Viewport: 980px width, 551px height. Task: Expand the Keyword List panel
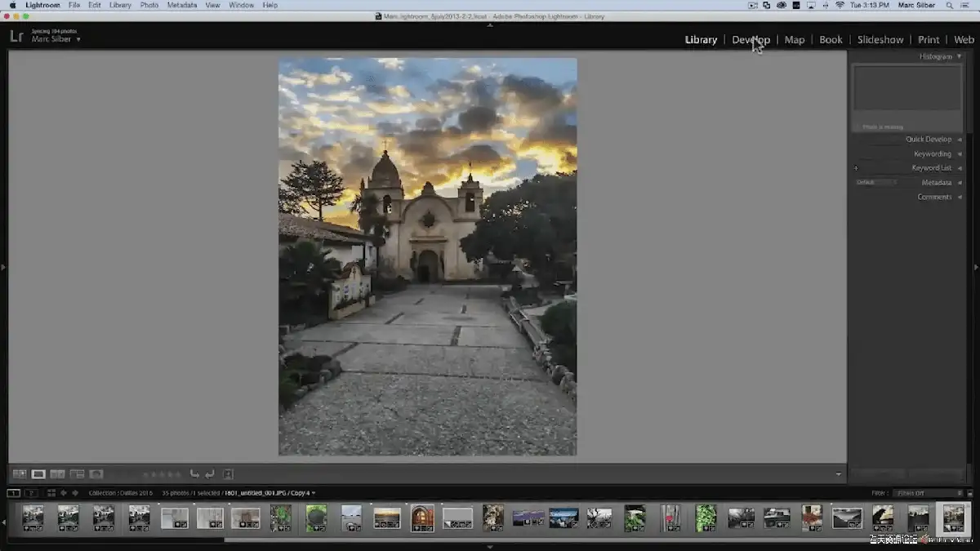960,168
